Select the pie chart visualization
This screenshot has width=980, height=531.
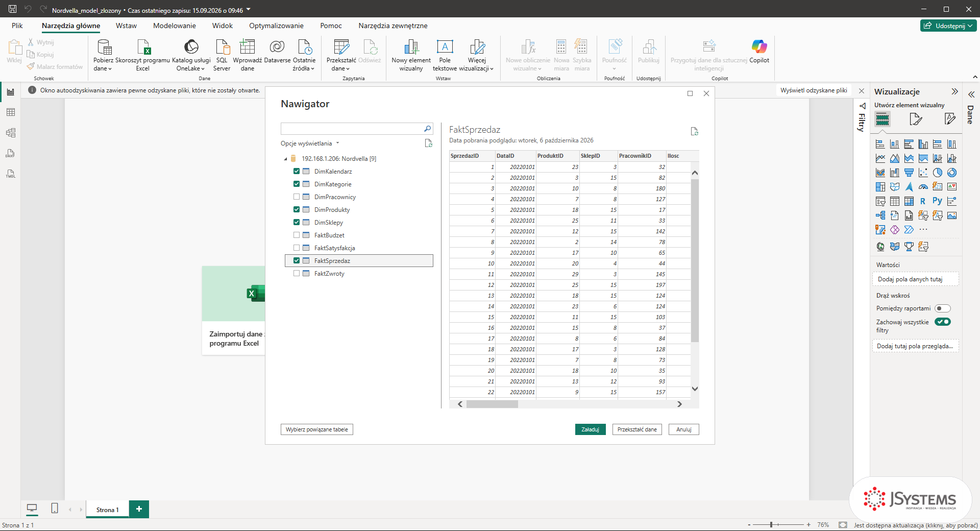[938, 173]
